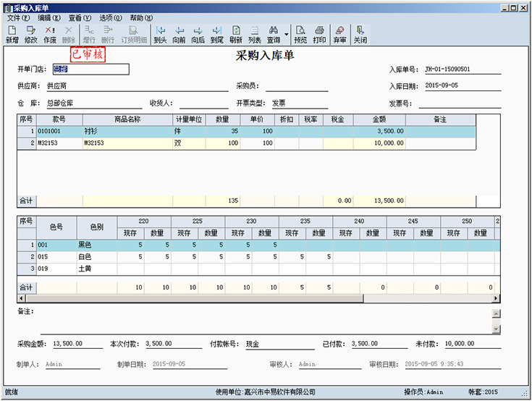Click the horizontal scrollbar thumb of size grid
The image size is (532, 401).
coord(195,298)
